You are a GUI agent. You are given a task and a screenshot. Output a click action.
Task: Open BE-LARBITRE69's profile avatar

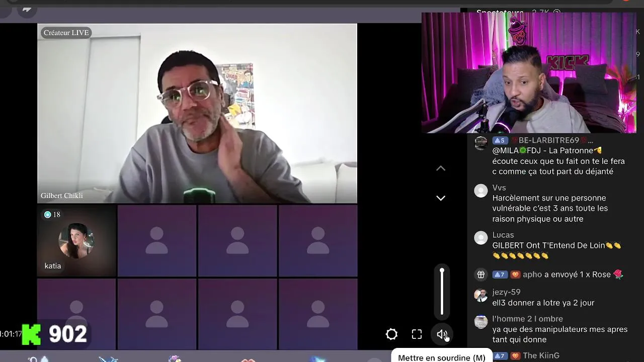point(481,143)
